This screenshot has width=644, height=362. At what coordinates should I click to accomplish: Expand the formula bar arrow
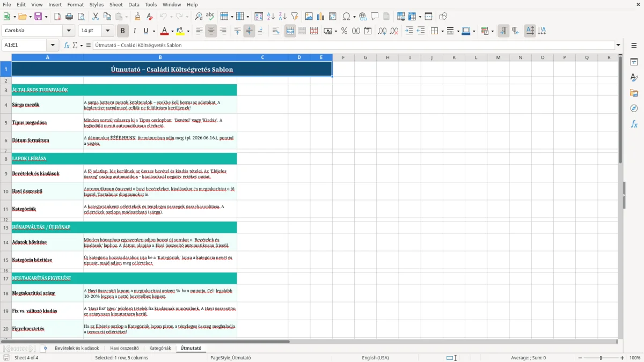[x=618, y=45]
